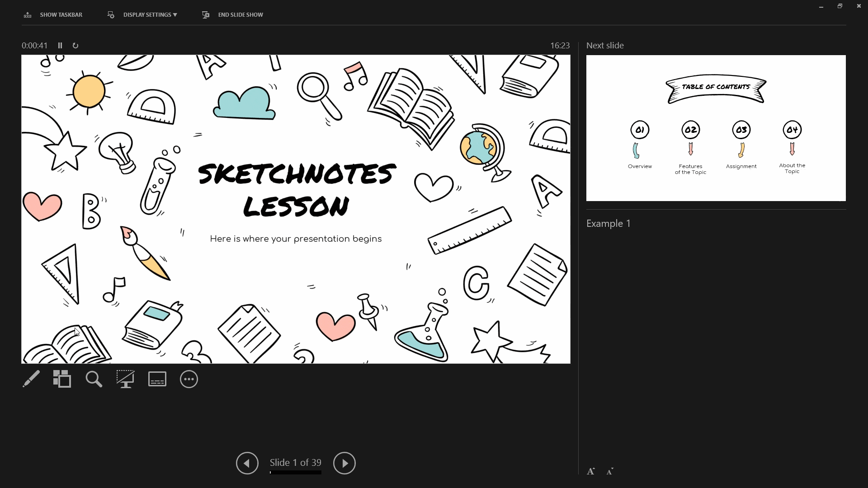
Task: Click slide counter input field
Action: [295, 462]
